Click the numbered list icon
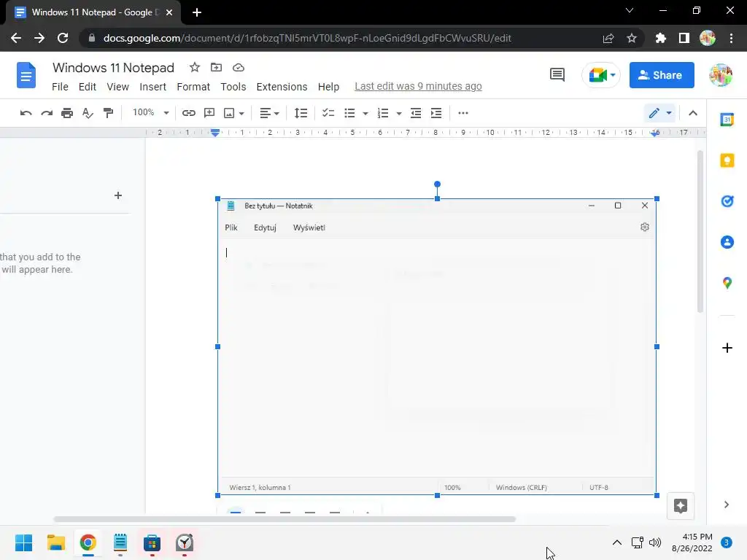This screenshot has height=560, width=747. 383,113
